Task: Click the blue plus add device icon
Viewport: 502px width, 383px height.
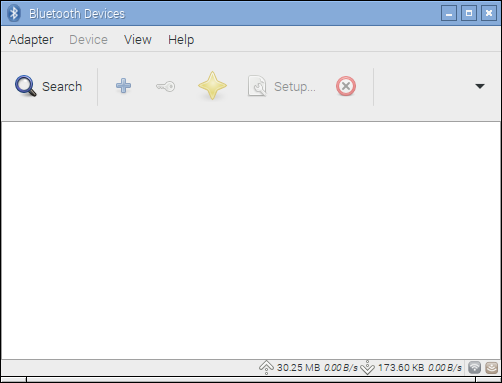Action: 123,86
